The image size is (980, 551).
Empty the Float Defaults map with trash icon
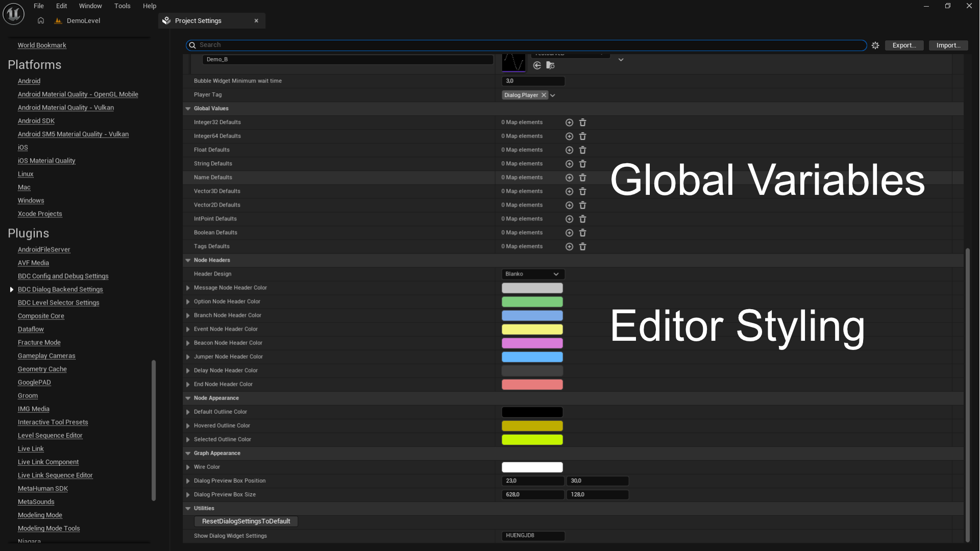tap(582, 150)
